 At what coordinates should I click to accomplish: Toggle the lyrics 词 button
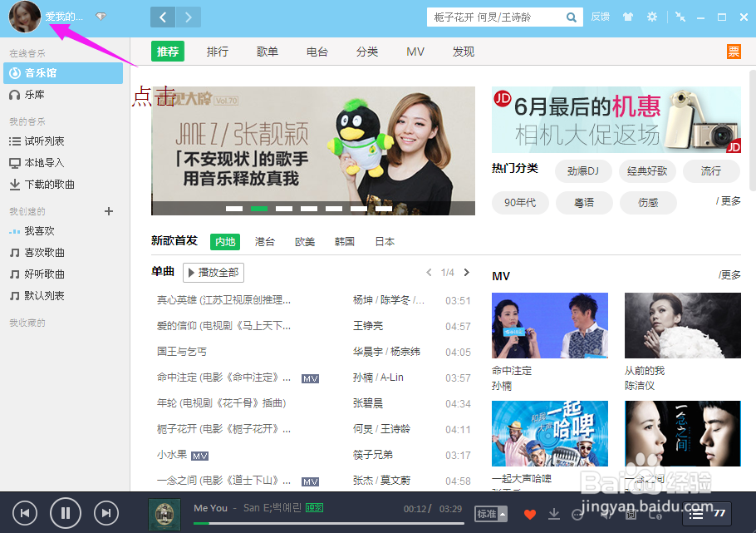(x=631, y=516)
